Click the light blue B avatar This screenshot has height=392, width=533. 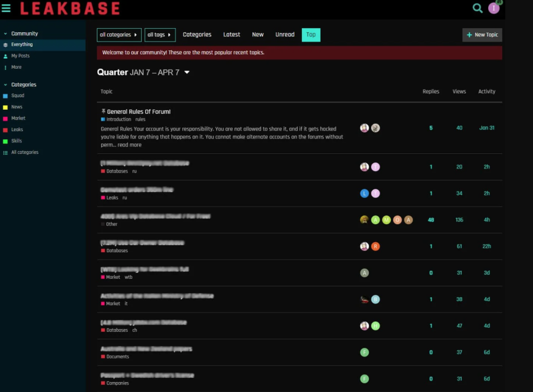pos(375,299)
